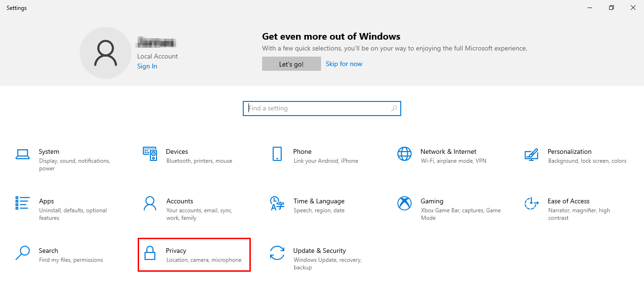Click 'Display, sound, notifications, power' description
644x284 pixels.
74,165
